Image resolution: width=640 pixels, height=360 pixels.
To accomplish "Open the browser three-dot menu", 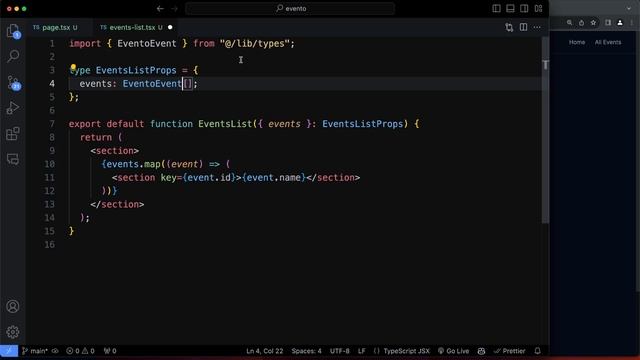I will coord(632,23).
